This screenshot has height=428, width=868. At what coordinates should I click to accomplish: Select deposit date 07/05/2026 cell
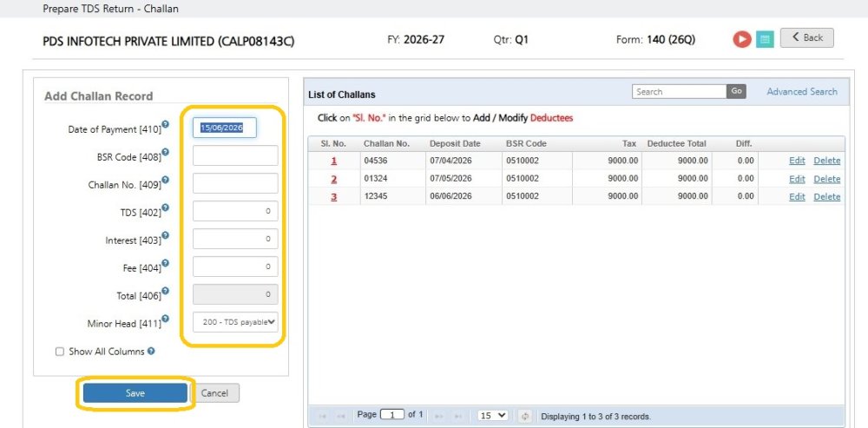pos(464,179)
